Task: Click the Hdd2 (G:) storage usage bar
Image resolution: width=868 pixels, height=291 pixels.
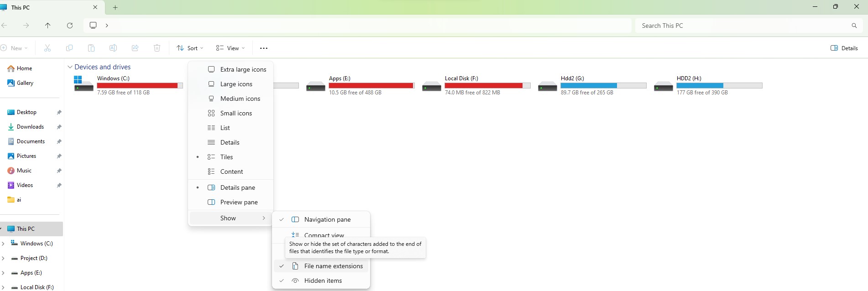Action: (x=603, y=86)
